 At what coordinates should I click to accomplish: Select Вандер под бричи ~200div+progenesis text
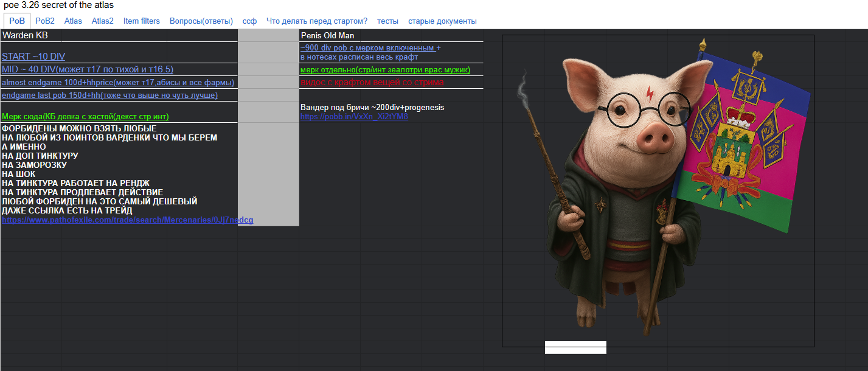[x=372, y=107]
